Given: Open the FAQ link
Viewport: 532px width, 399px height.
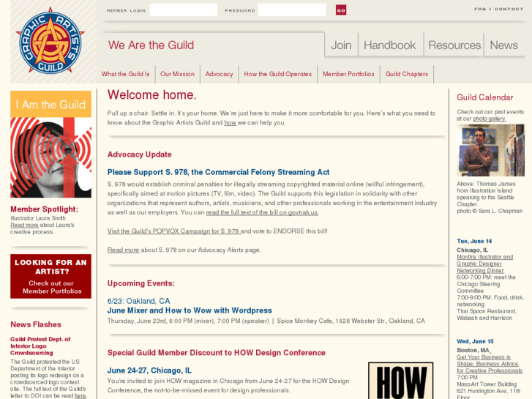Looking at the screenshot, I should point(480,10).
